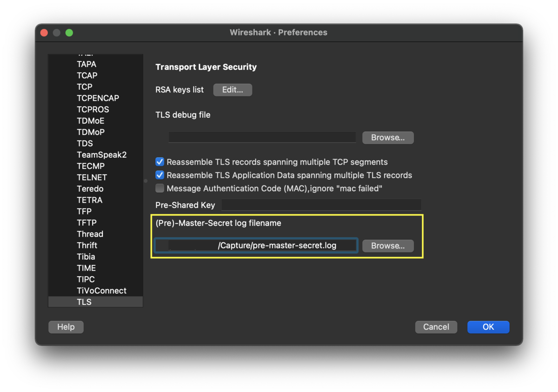This screenshot has width=558, height=392.
Task: Confirm preferences with OK
Action: [x=488, y=327]
